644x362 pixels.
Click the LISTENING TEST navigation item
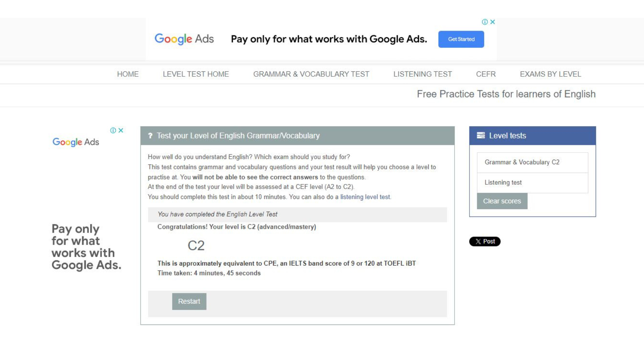pyautogui.click(x=423, y=74)
